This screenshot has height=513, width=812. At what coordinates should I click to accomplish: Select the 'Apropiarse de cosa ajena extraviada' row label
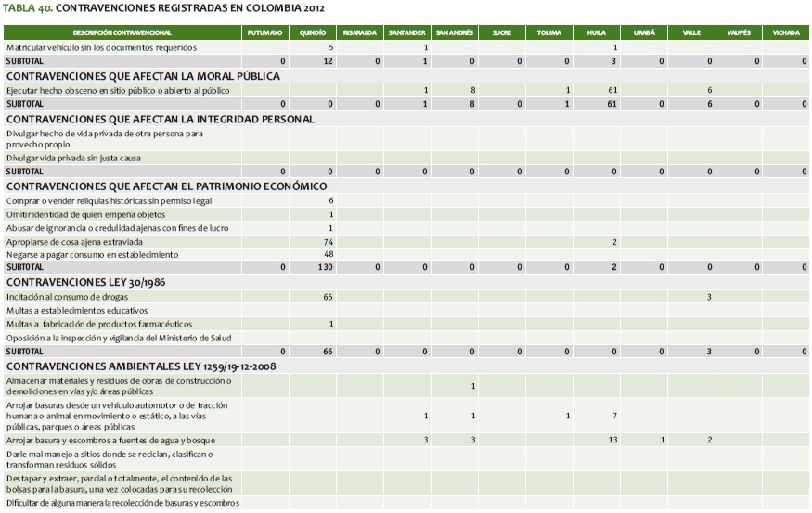pyautogui.click(x=87, y=241)
